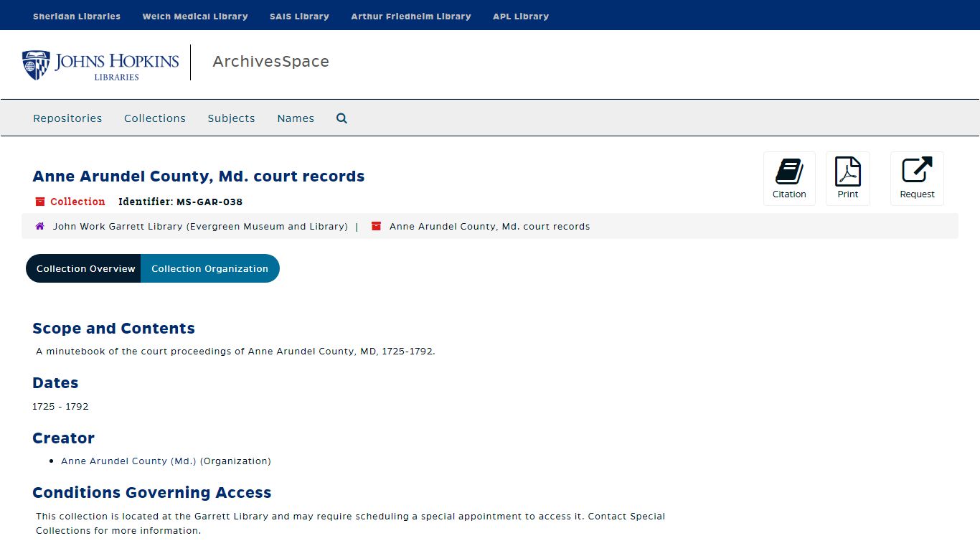Open John Work Garrett Library breadcrumb link
Viewport: 980px width, 551px height.
[200, 226]
